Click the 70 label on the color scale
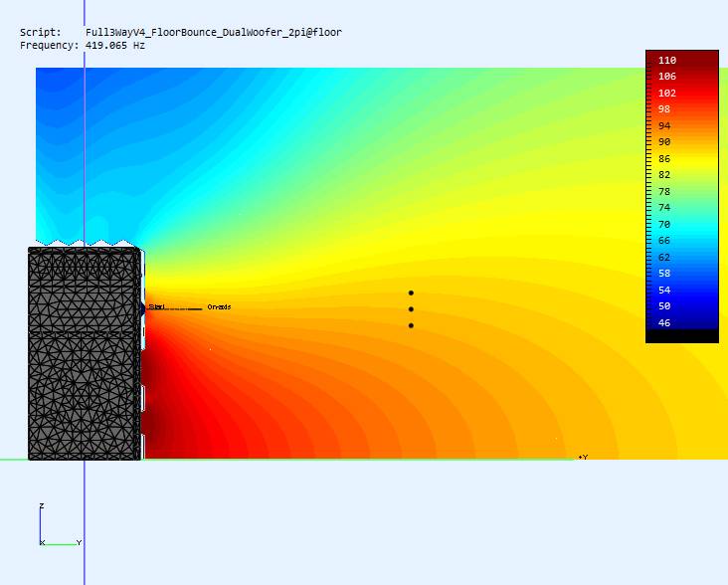This screenshot has height=585, width=728. pos(664,225)
